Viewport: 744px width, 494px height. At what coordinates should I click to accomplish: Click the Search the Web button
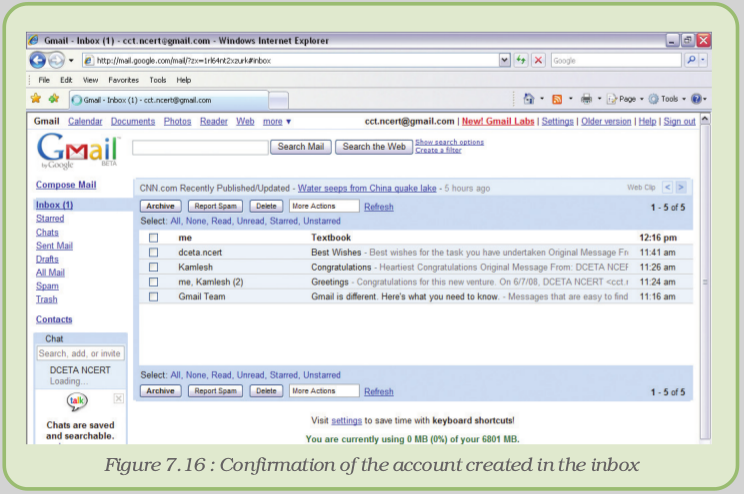pyautogui.click(x=374, y=147)
